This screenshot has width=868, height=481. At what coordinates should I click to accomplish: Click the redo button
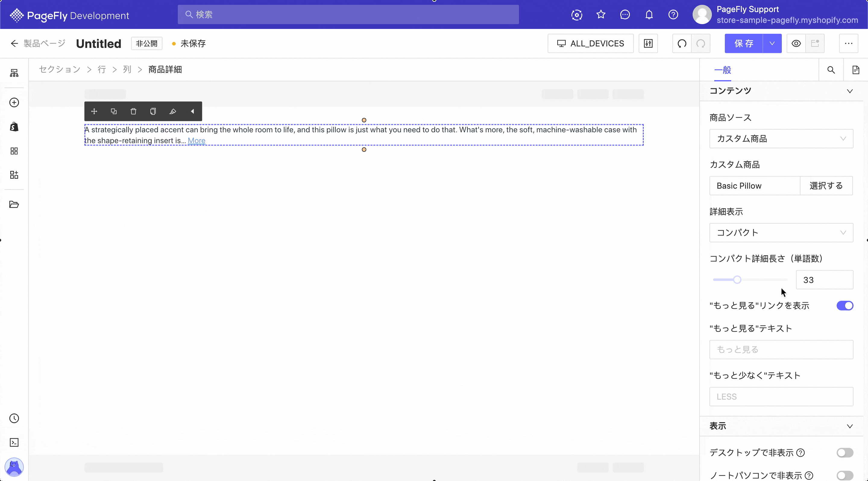click(x=701, y=43)
